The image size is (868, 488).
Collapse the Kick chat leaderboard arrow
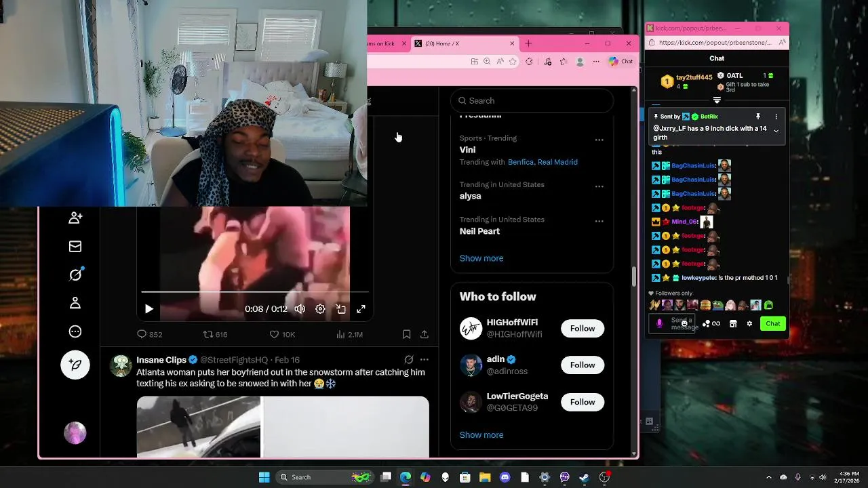point(717,101)
